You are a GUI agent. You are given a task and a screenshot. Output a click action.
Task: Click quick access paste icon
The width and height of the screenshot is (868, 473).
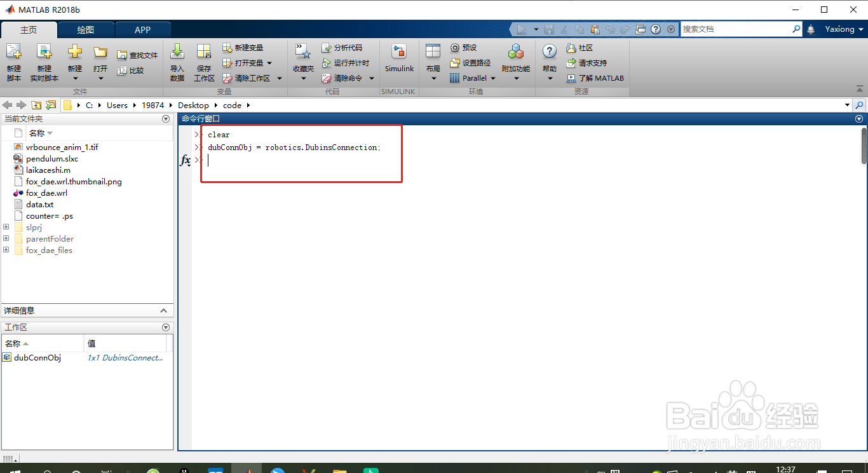pyautogui.click(x=595, y=29)
